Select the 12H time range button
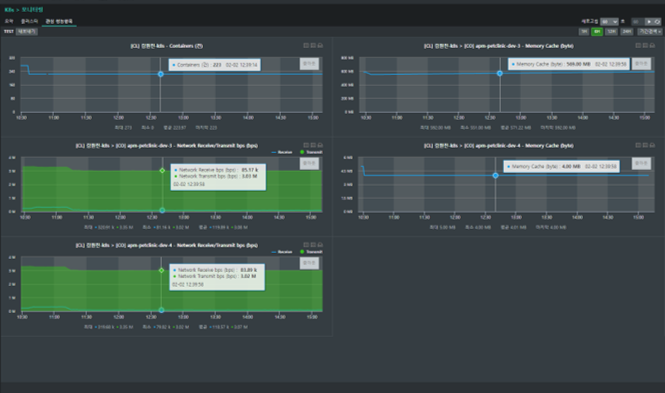This screenshot has height=393, width=665. coord(611,32)
